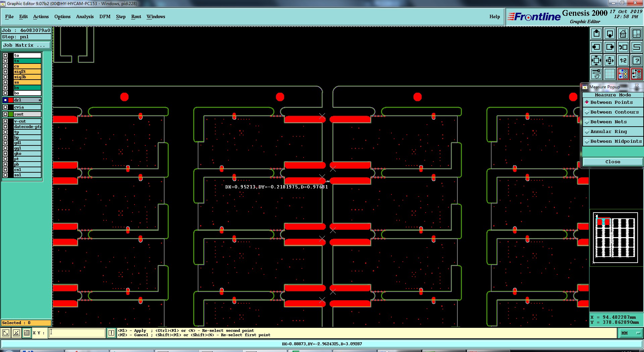Viewport: 644px width, 352px height.
Task: Toggle the 'v-cut' layer checkbox
Action: click(x=5, y=121)
